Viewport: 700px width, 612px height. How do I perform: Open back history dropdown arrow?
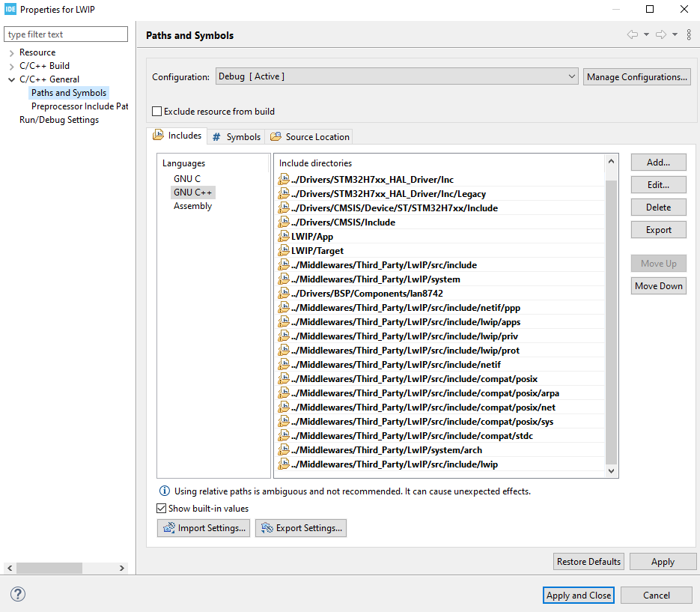click(646, 34)
